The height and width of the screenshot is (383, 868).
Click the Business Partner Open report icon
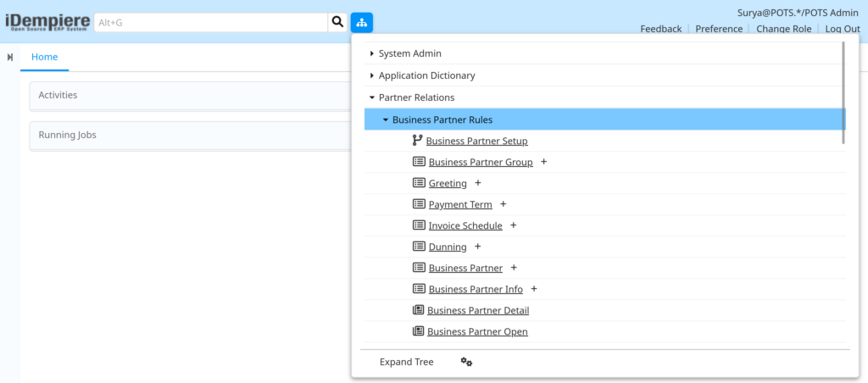point(419,331)
